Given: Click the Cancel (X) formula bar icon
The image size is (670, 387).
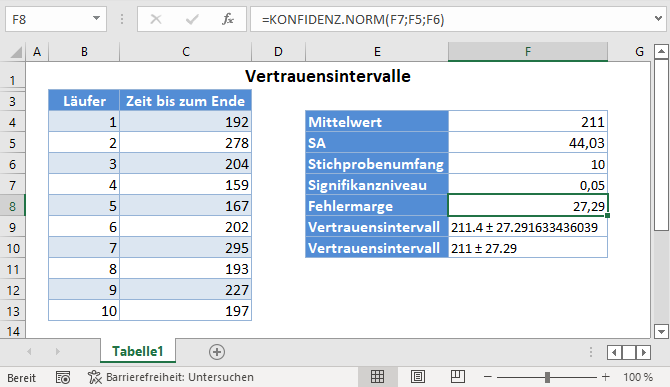Looking at the screenshot, I should tap(156, 19).
